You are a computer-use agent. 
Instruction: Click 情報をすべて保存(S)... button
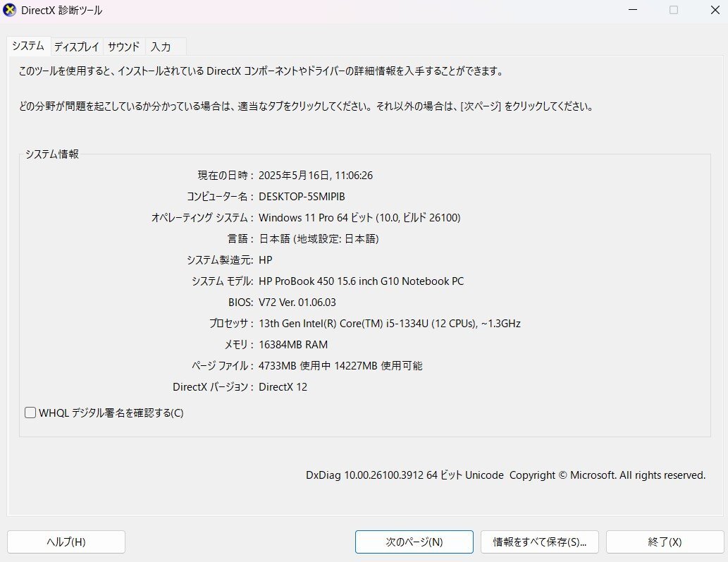(540, 542)
